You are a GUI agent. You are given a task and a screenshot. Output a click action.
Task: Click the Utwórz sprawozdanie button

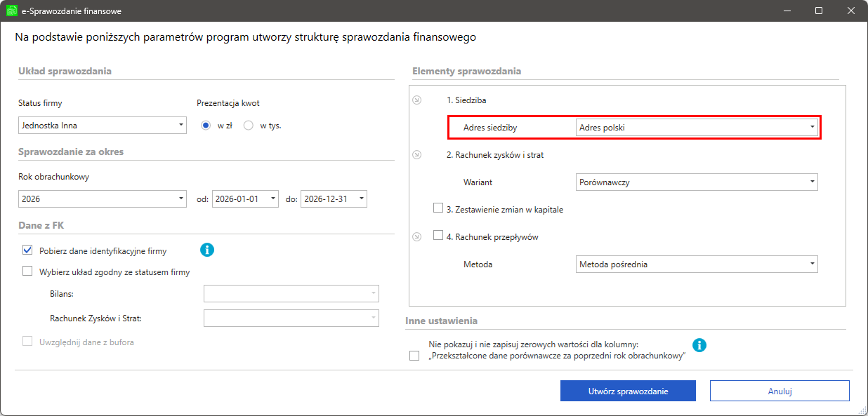(x=628, y=391)
